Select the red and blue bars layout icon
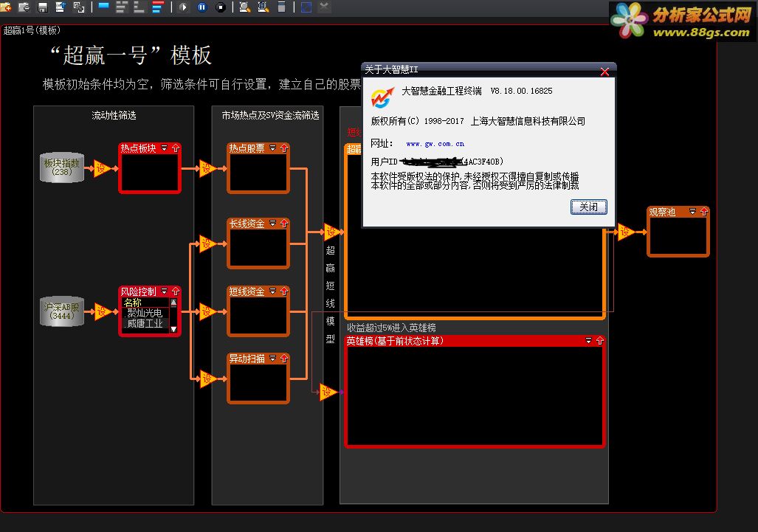 coord(158,7)
